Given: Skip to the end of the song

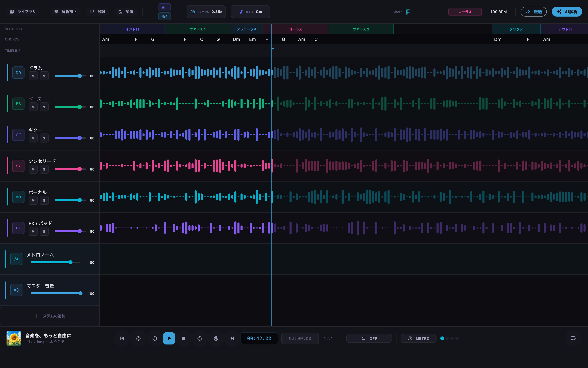Looking at the screenshot, I should [x=232, y=338].
